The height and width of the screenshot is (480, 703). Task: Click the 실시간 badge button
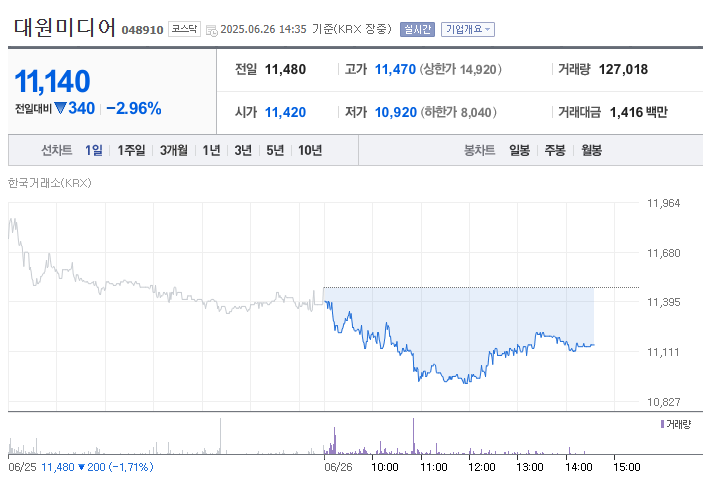tap(417, 29)
